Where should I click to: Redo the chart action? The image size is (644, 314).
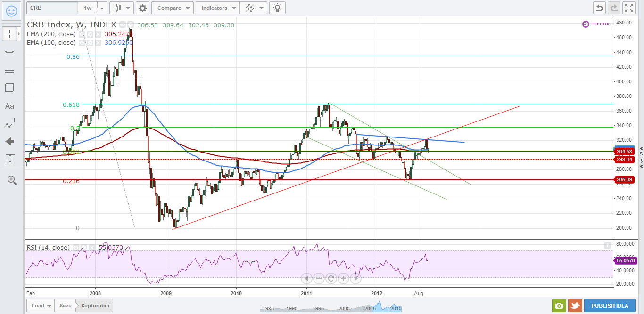tap(614, 8)
